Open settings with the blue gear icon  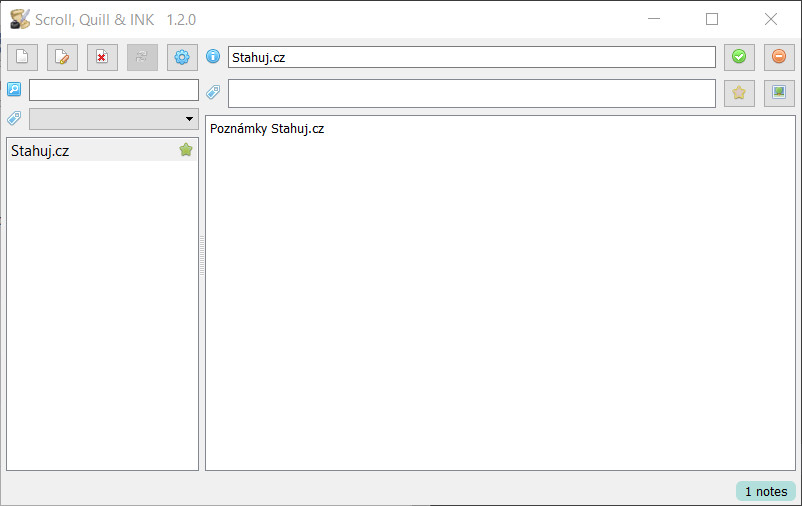182,57
